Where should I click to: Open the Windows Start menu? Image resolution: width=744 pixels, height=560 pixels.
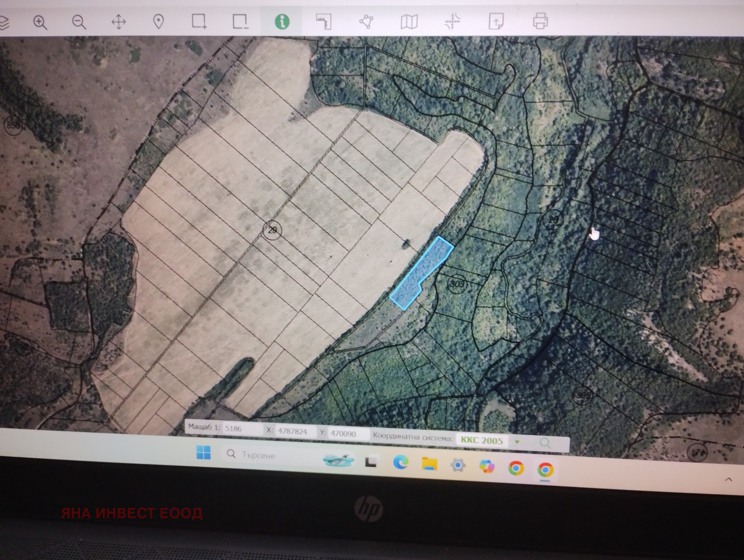[203, 452]
